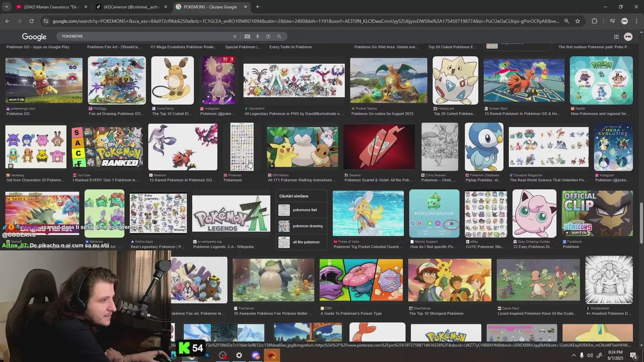Image resolution: width=644 pixels, height=362 pixels.
Task: Start a voice search with the microphone
Action: click(258, 36)
